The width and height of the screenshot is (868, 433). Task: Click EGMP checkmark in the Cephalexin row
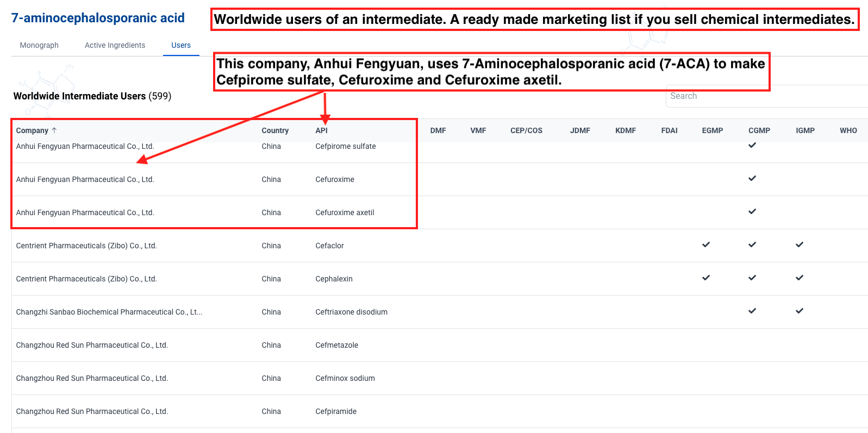point(706,278)
